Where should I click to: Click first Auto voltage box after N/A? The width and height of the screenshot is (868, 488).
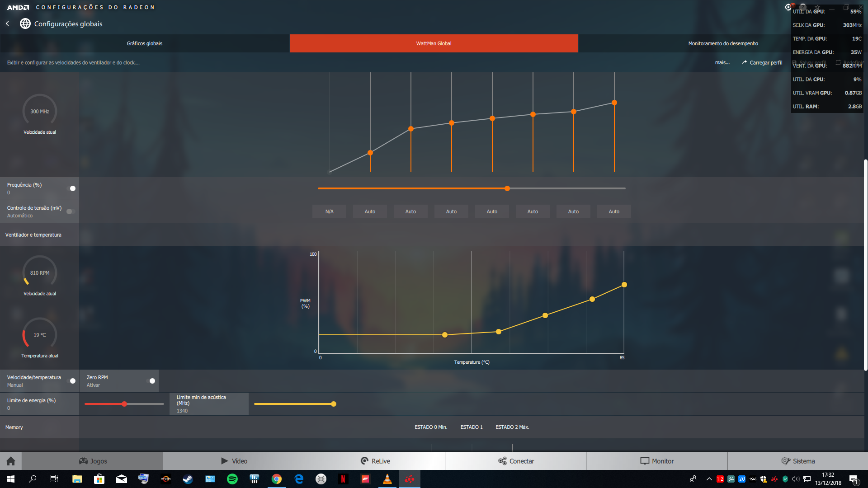tap(370, 211)
